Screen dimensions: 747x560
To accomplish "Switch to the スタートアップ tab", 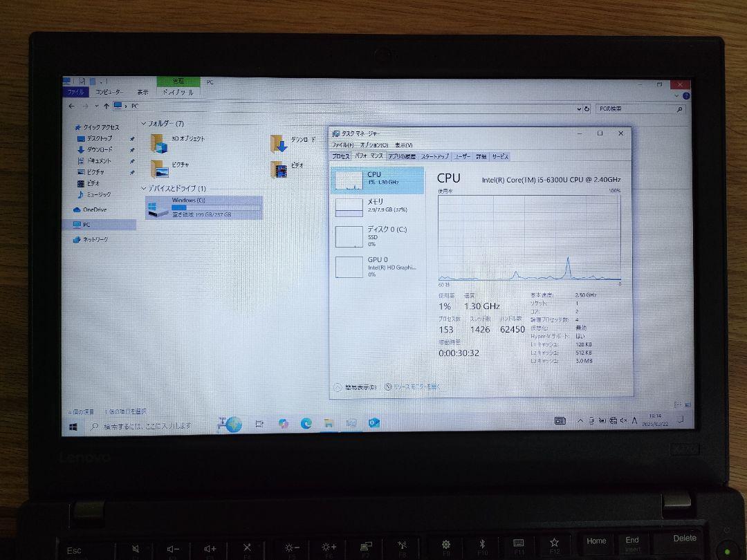I will tap(434, 156).
